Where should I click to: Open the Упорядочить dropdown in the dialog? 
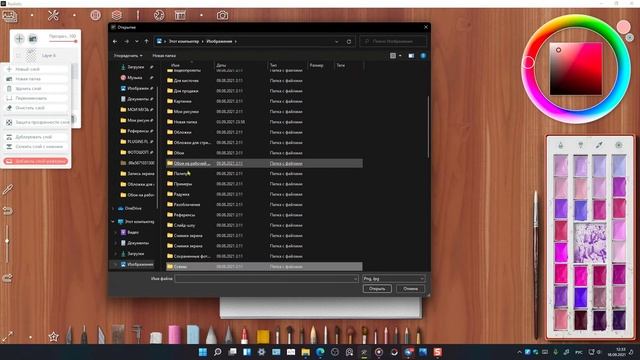(128, 56)
